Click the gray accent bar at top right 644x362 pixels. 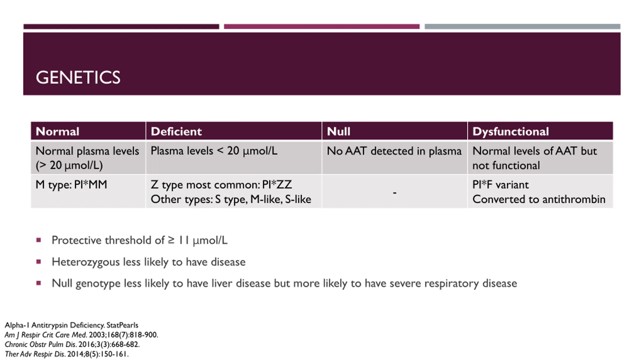point(522,26)
